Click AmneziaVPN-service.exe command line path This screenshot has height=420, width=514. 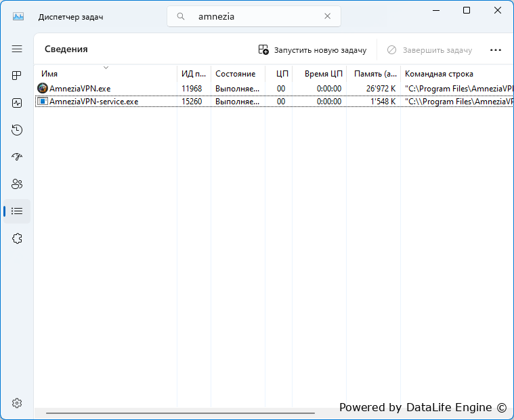[459, 102]
